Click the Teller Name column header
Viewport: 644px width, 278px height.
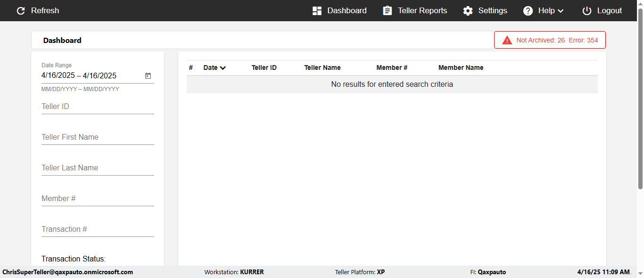[322, 67]
